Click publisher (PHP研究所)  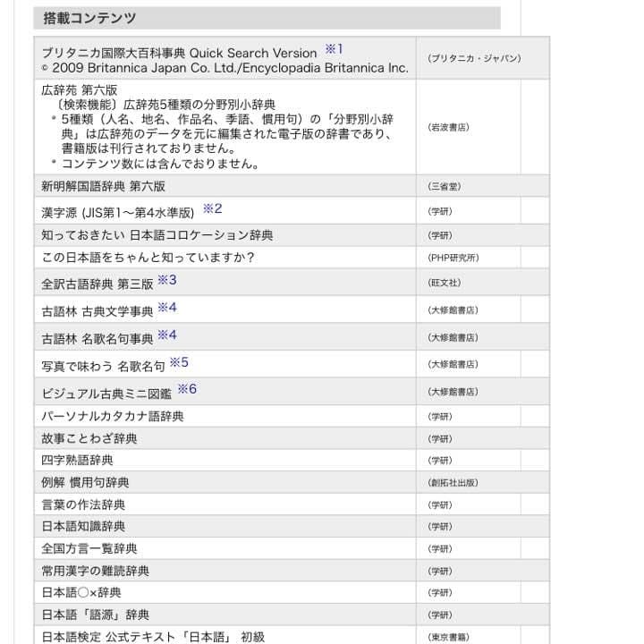coord(453,258)
